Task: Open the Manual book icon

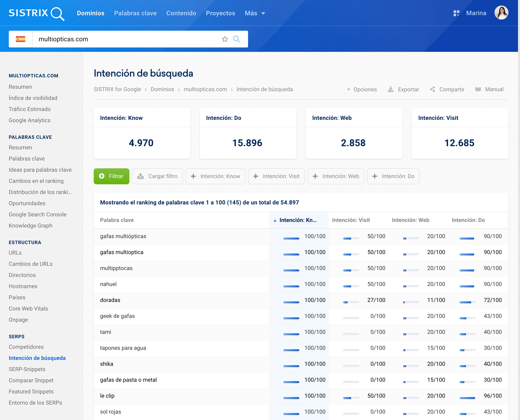Action: pos(478,89)
